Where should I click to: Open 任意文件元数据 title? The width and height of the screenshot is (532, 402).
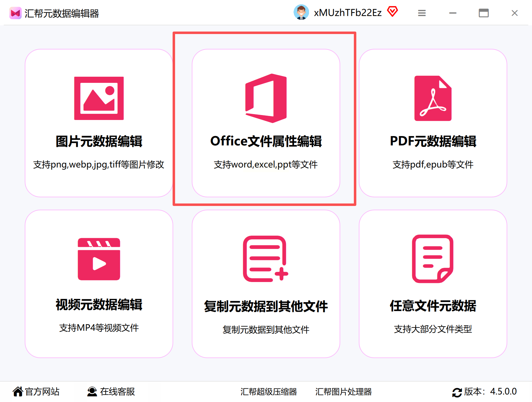(433, 306)
